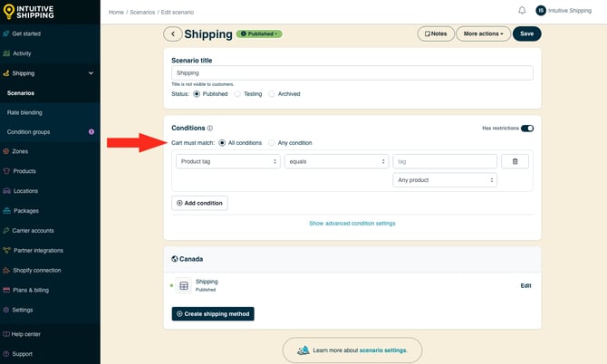Click the Canada globe icon

click(x=175, y=259)
